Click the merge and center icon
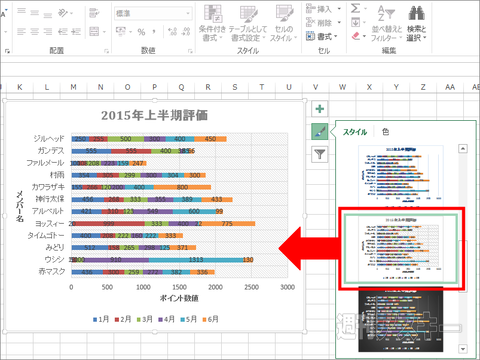This screenshot has height=360, width=480. pyautogui.click(x=94, y=32)
